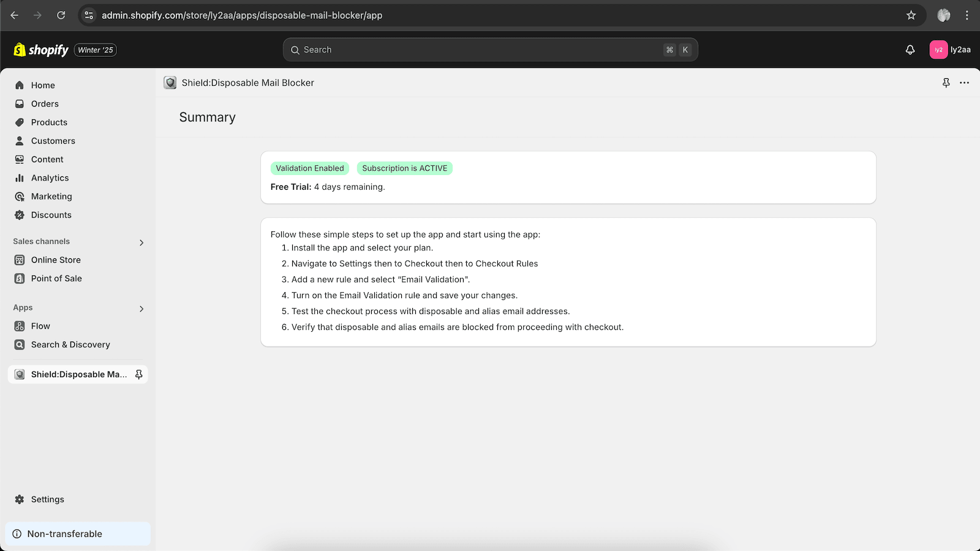Screen dimensions: 980x551
Task: Bookmark this page with the star icon
Action: coord(911,15)
